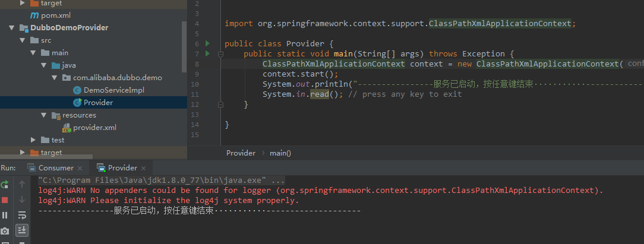Rerun the Provider with green rerun icon

(x=5, y=185)
